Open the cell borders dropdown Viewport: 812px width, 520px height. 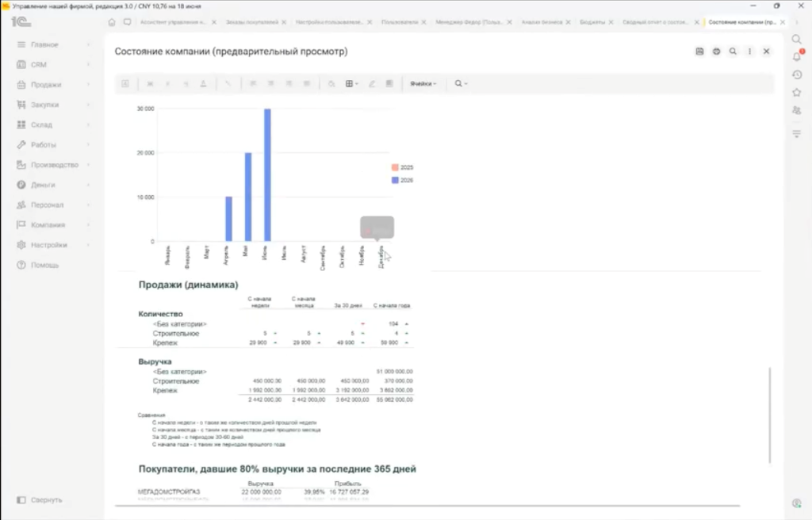(x=351, y=83)
